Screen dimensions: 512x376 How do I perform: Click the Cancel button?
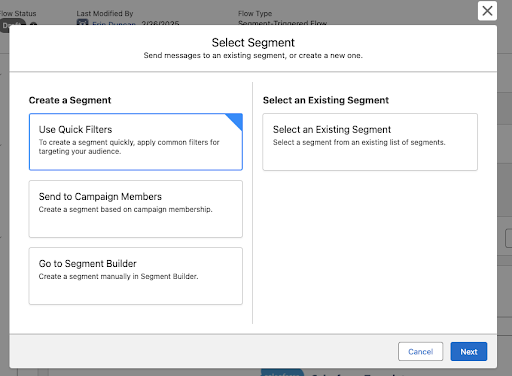[x=420, y=351]
